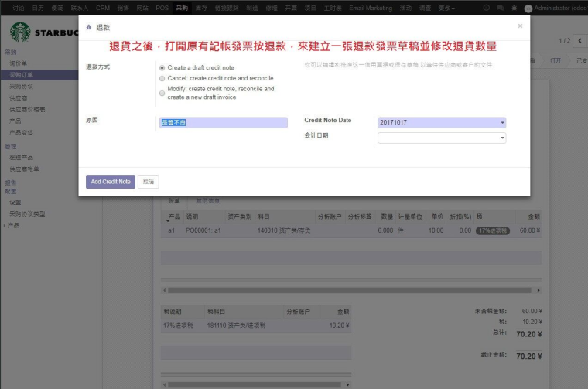The height and width of the screenshot is (389, 588).
Task: Click the 取消 button in dialog
Action: [x=148, y=182]
